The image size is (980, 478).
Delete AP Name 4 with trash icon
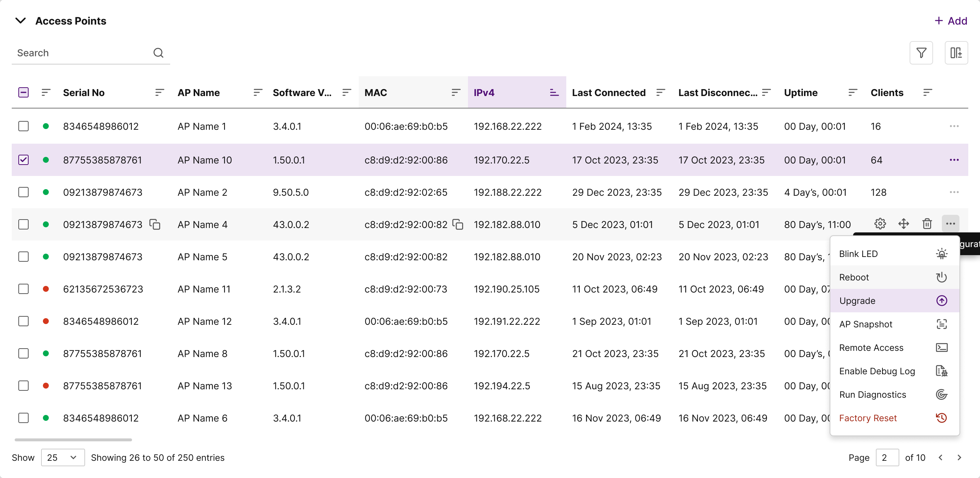pyautogui.click(x=927, y=224)
